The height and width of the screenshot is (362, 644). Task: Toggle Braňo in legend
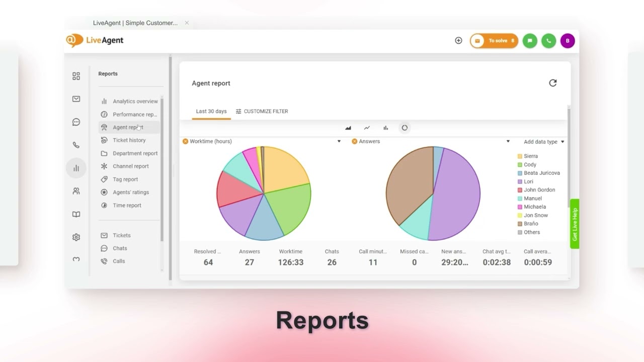pos(528,224)
